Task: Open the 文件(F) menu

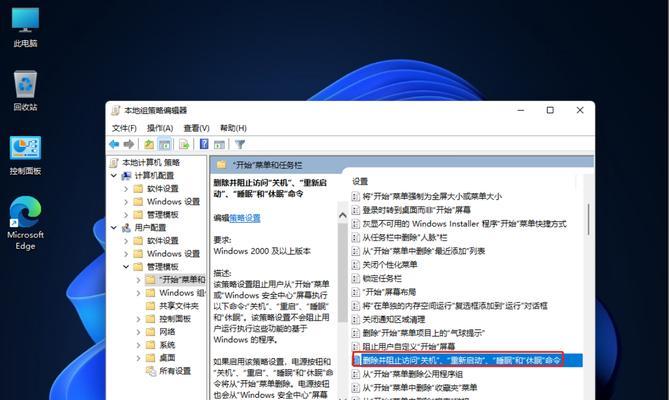Action: click(124, 128)
